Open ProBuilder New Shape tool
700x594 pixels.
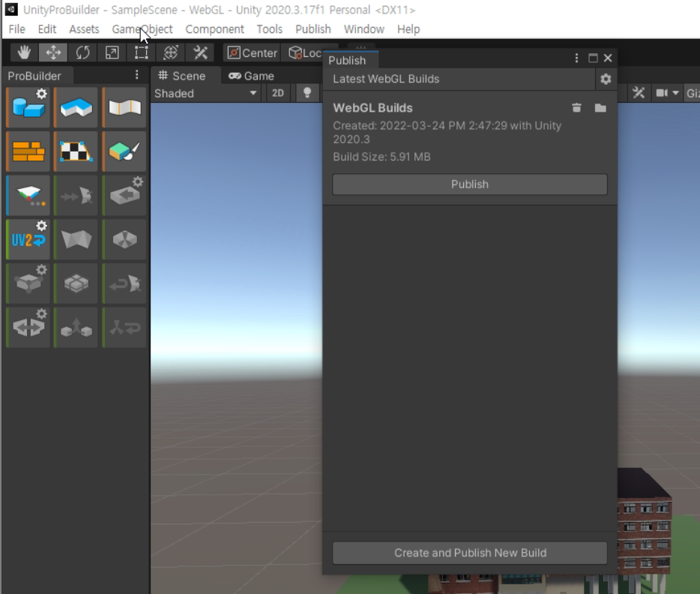click(28, 108)
